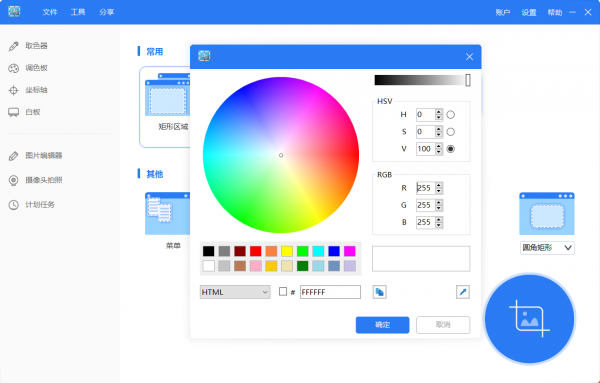The image size is (600, 383).
Task: Open the 调色板 palette tool
Action: tap(28, 68)
